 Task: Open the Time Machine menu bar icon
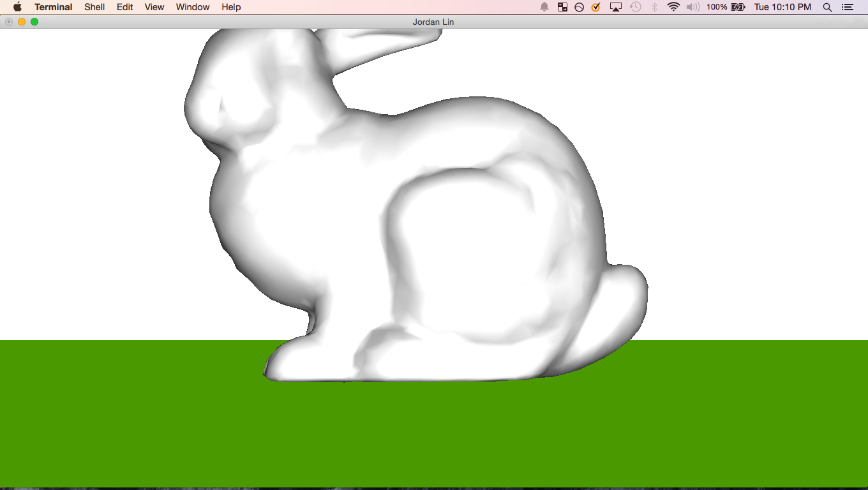pos(635,7)
